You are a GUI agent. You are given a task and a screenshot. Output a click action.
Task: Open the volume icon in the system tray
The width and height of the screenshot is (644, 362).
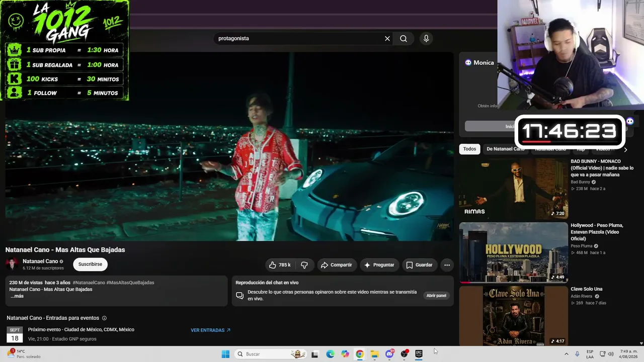(x=611, y=354)
